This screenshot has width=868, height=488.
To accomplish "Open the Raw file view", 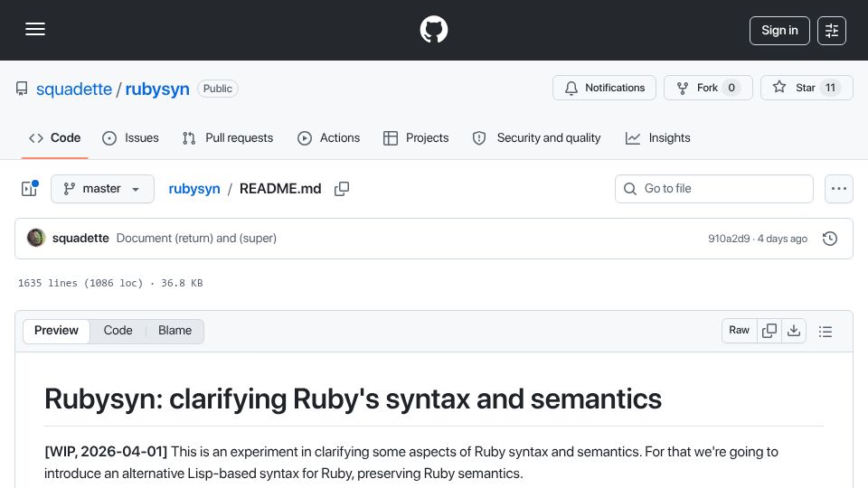I will pyautogui.click(x=739, y=331).
